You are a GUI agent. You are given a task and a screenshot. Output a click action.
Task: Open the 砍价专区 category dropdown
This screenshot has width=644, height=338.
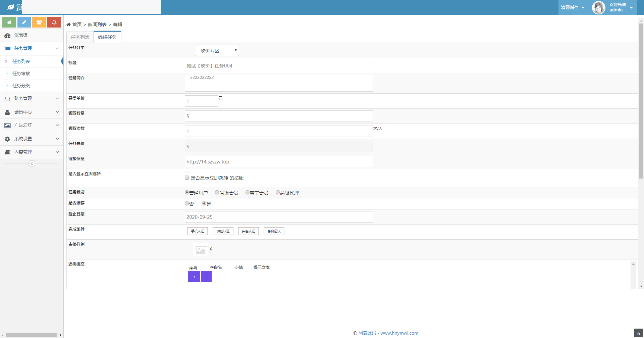click(x=217, y=51)
